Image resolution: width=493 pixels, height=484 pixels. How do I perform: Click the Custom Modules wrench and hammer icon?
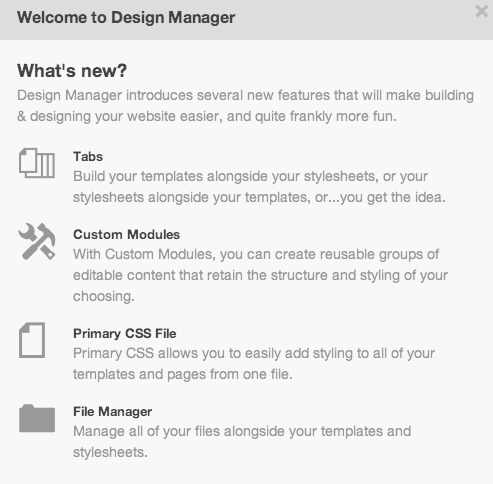(37, 241)
